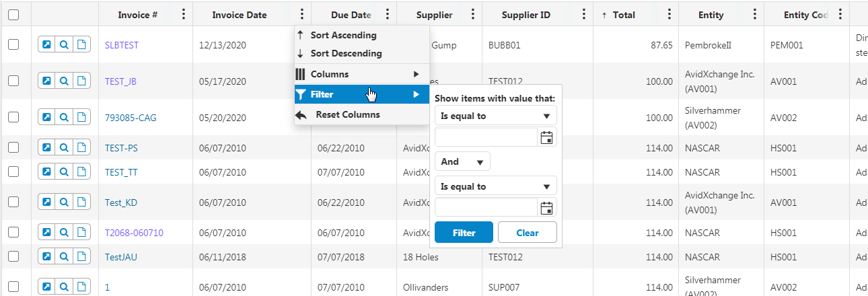Viewport: 868px width, 296px height.
Task: Choose Sort Descending menu item
Action: (346, 53)
